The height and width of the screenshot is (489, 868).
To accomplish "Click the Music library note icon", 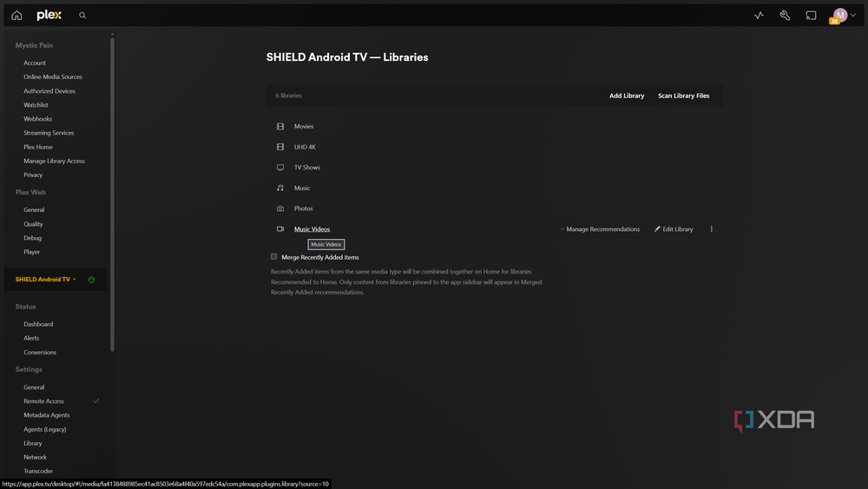I will (x=280, y=188).
